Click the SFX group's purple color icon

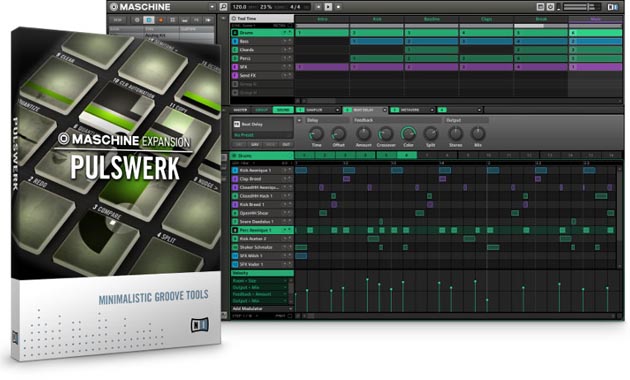235,67
